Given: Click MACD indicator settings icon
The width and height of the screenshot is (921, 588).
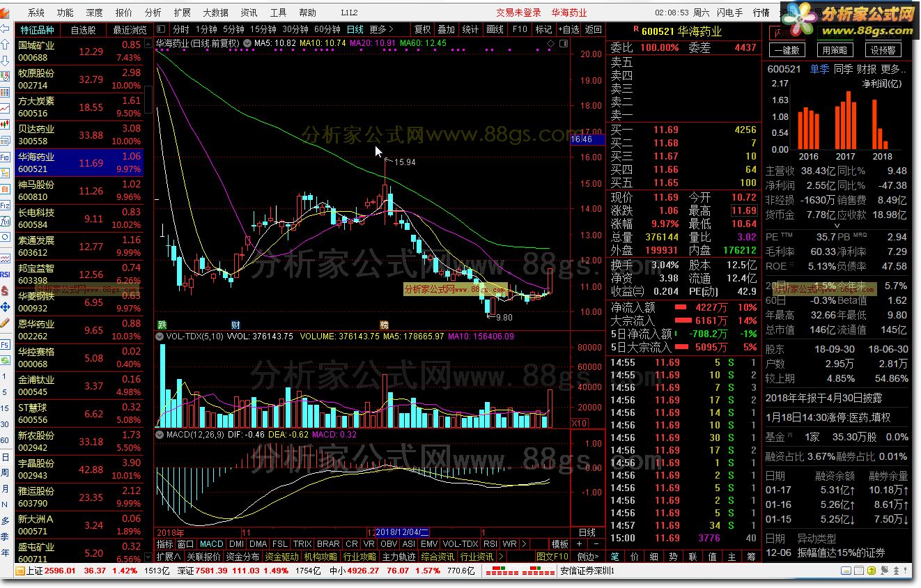Looking at the screenshot, I should pos(160,435).
